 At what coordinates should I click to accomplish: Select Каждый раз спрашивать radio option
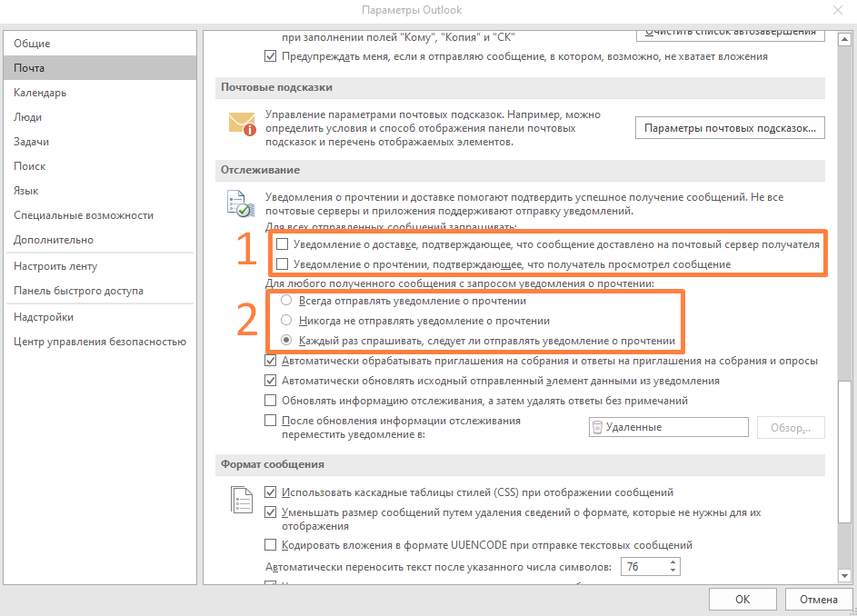pyautogui.click(x=286, y=340)
